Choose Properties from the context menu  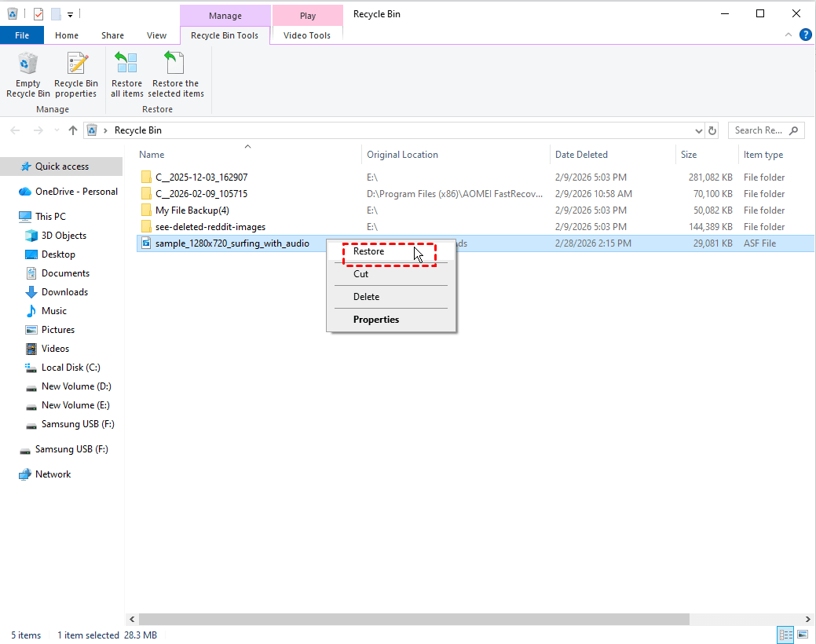(x=391, y=320)
